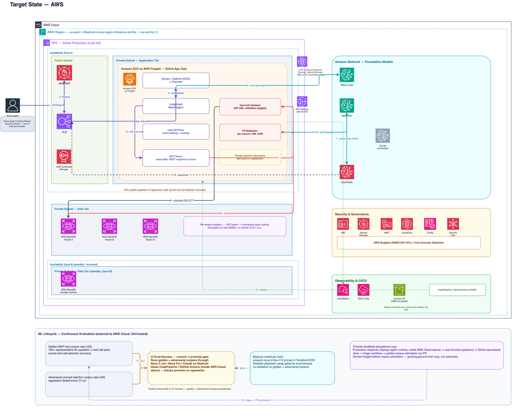Select the Prompt-injection adversarial test suite box
This screenshot has height=420, width=512.
click(x=250, y=157)
